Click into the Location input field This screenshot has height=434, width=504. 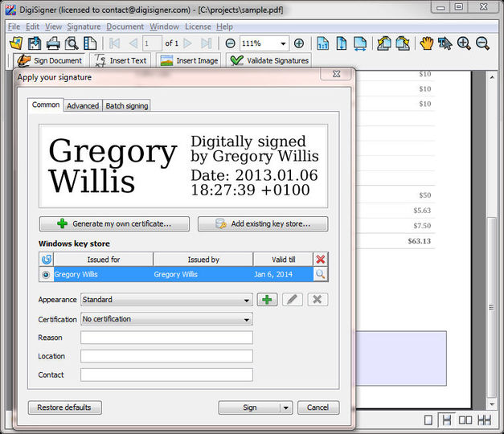pyautogui.click(x=166, y=356)
